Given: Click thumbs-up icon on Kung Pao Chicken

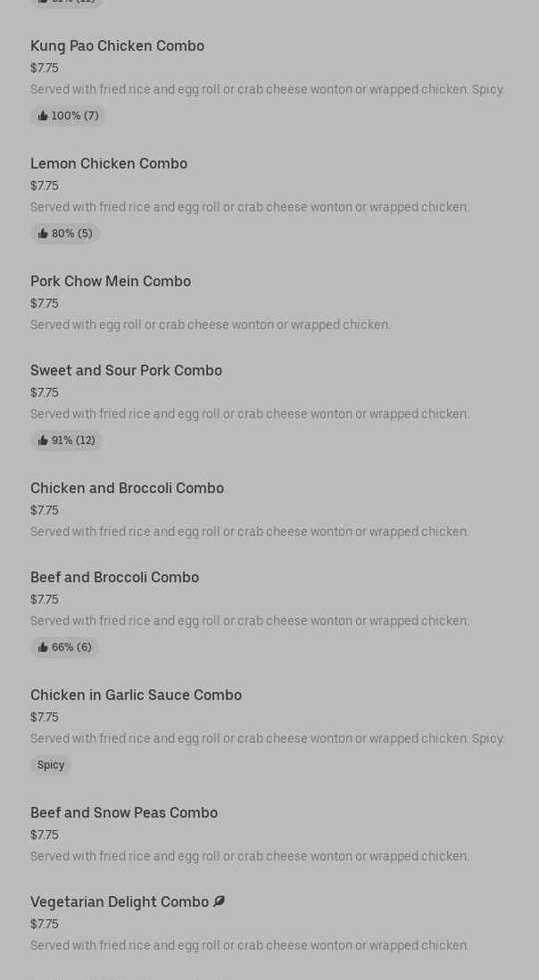Looking at the screenshot, I should 43,116.
